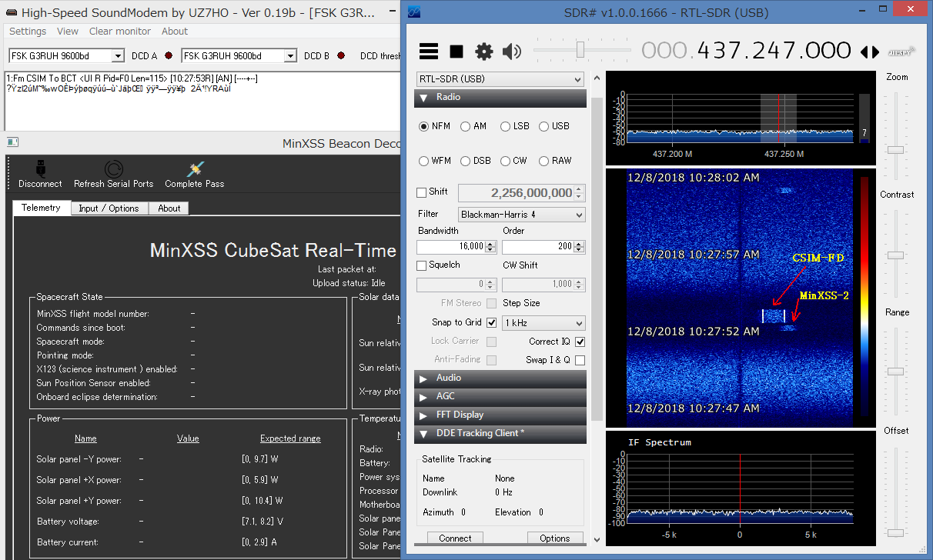This screenshot has height=560, width=933.
Task: Open SDR# configuration gear icon
Action: [483, 52]
